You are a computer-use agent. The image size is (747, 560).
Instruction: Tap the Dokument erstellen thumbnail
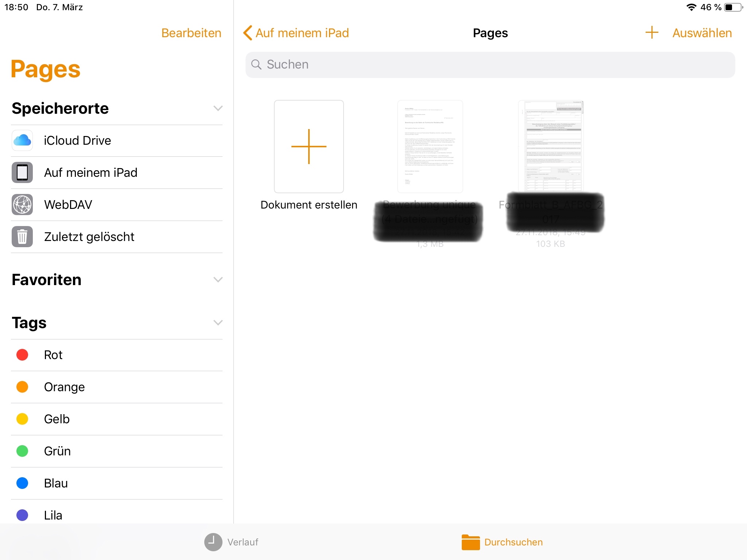pos(309,147)
